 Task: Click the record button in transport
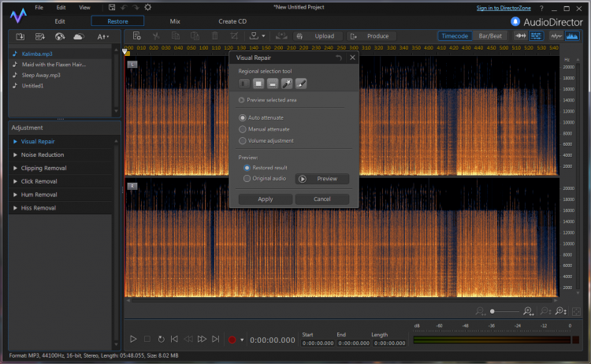point(232,339)
